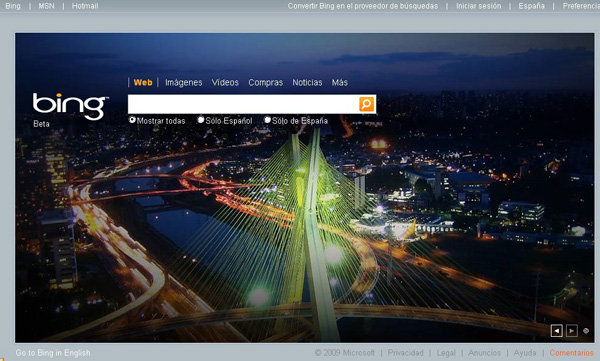
Task: Open the Legal footer link
Action: click(446, 353)
